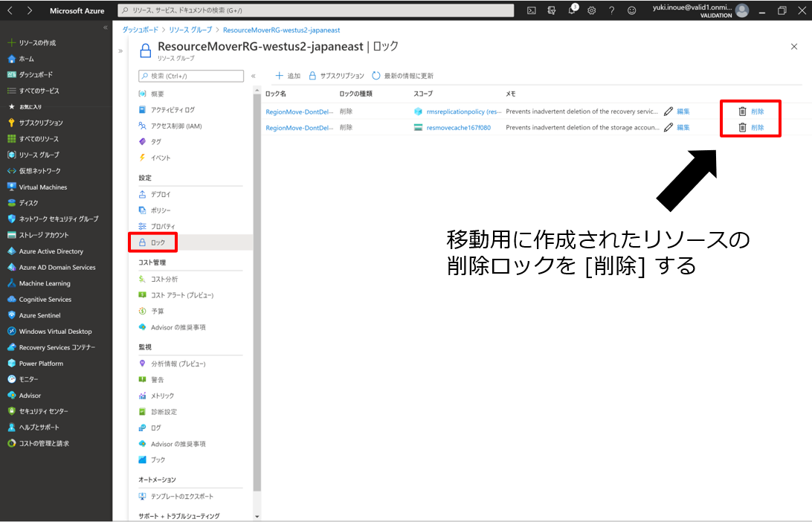Click サブスクリプション toolbar button
The image size is (812, 522).
click(x=337, y=76)
